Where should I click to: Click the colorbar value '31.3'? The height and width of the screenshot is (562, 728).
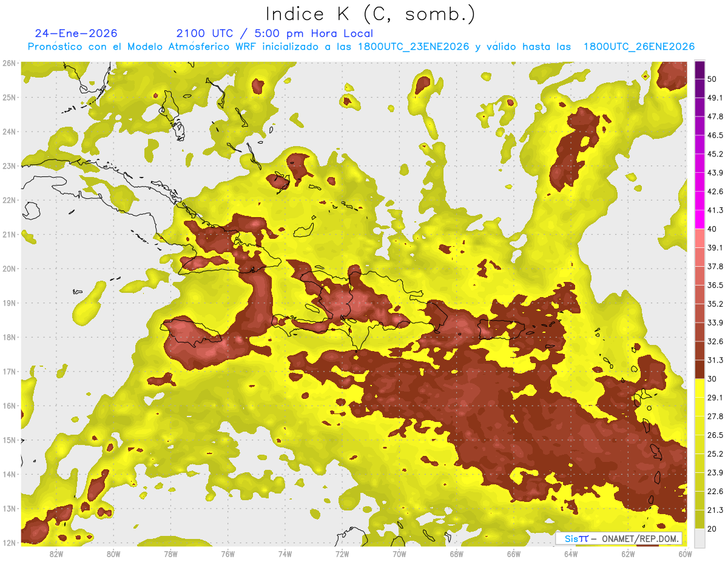coord(715,360)
